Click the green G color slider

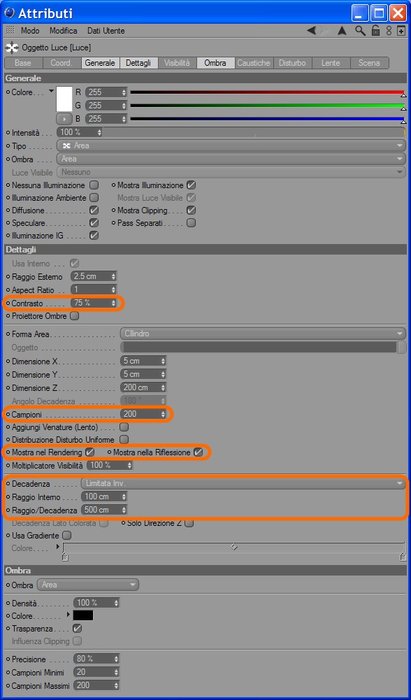[x=267, y=106]
